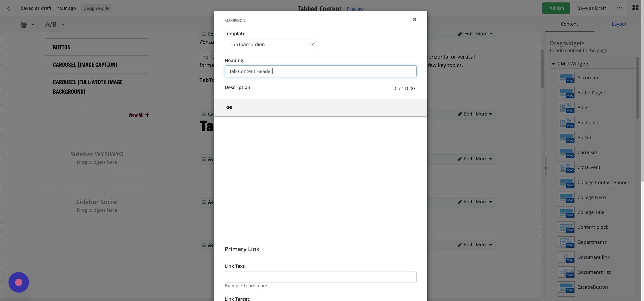644x301 pixels.
Task: Click the View All + link
Action: (139, 115)
